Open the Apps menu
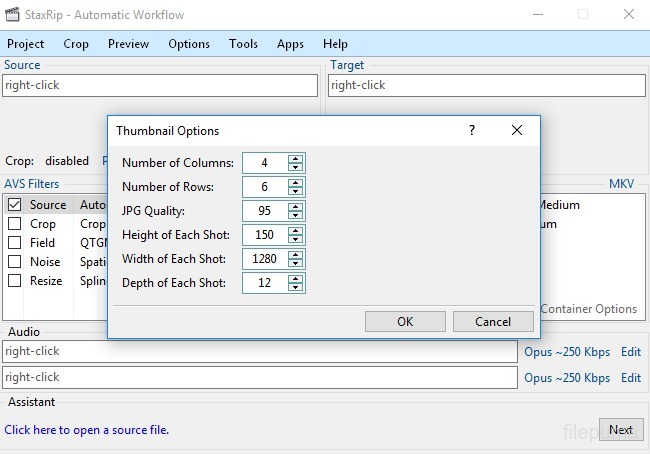Screen dimensions: 650x454 290,44
